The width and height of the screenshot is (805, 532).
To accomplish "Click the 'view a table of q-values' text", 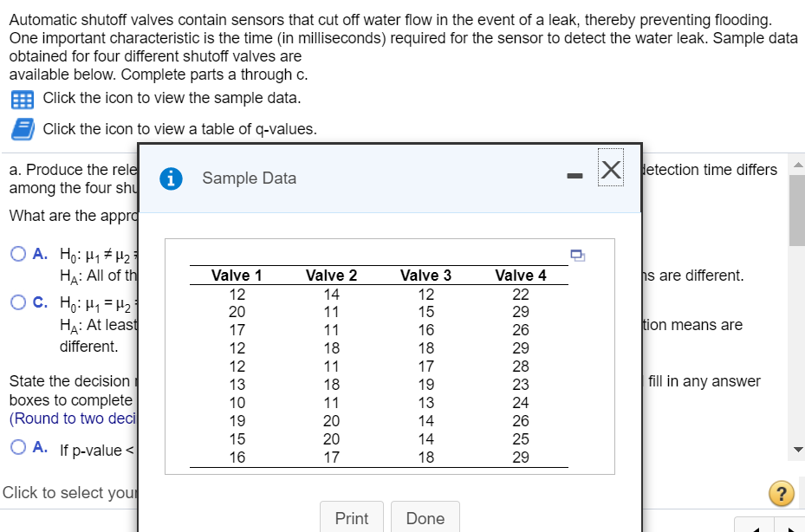I will pos(179,129).
